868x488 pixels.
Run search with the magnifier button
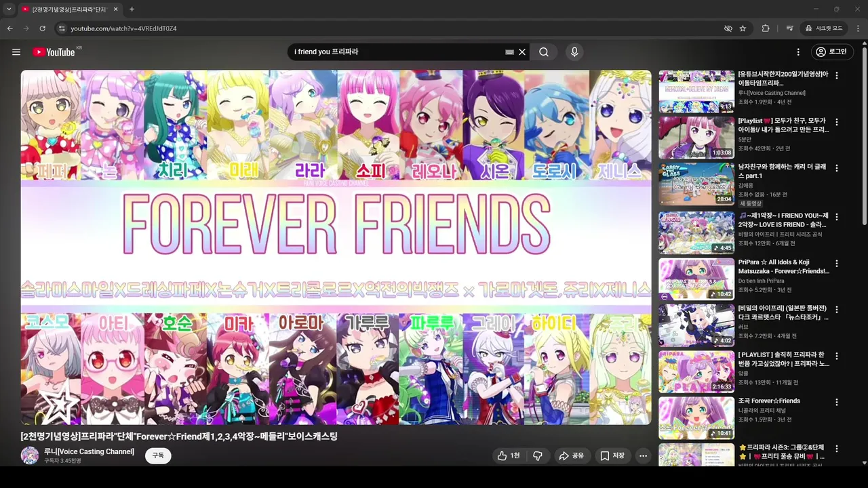(544, 52)
